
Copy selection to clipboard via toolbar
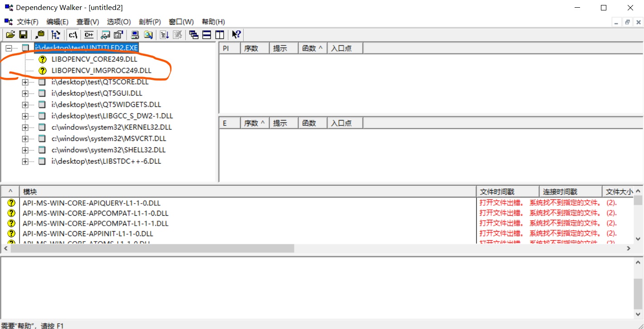click(x=39, y=34)
